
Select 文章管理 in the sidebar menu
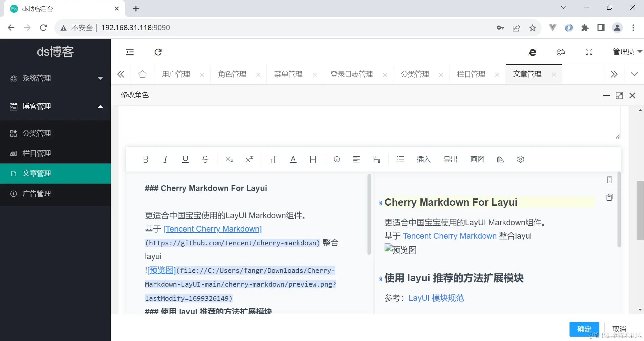tap(55, 174)
